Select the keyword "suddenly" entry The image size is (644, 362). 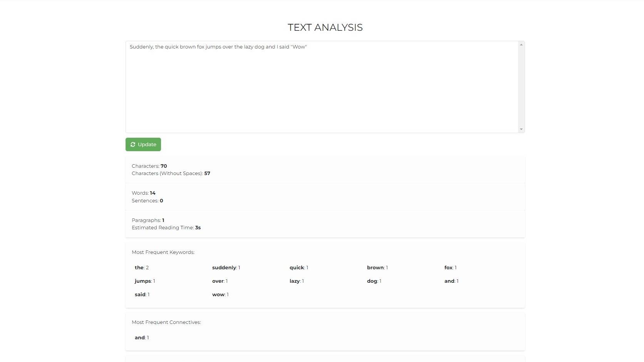click(224, 268)
